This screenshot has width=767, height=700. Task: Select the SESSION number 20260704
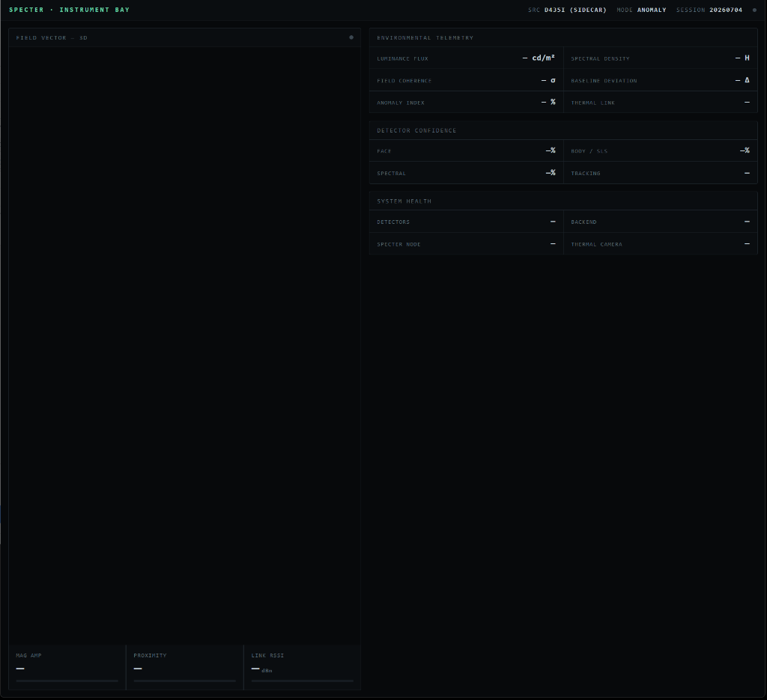pos(726,10)
